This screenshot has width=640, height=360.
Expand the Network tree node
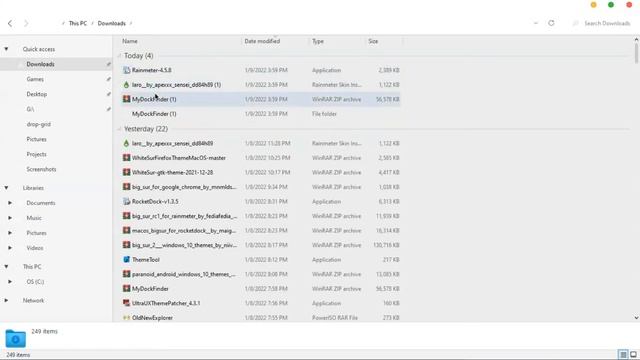tap(6, 300)
